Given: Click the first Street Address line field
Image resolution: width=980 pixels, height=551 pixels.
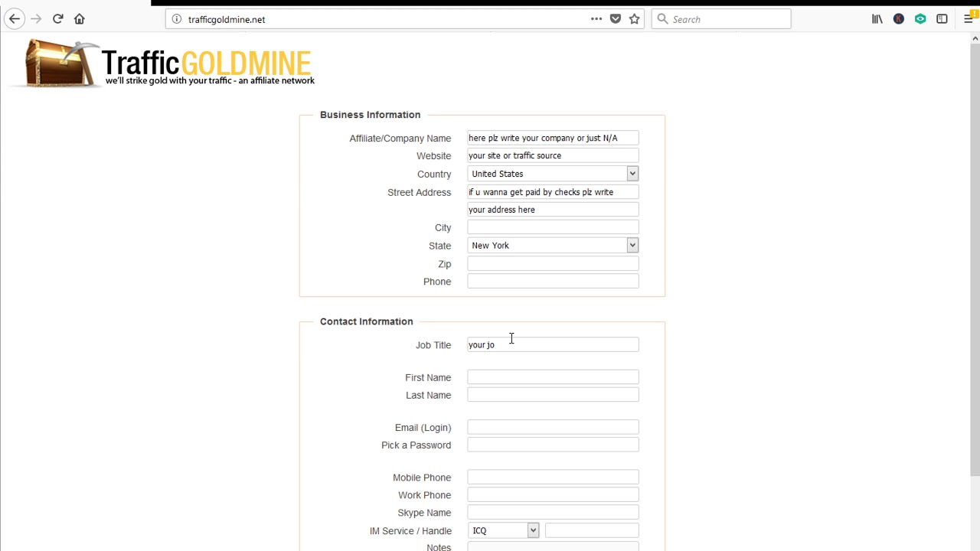Looking at the screenshot, I should pos(553,192).
